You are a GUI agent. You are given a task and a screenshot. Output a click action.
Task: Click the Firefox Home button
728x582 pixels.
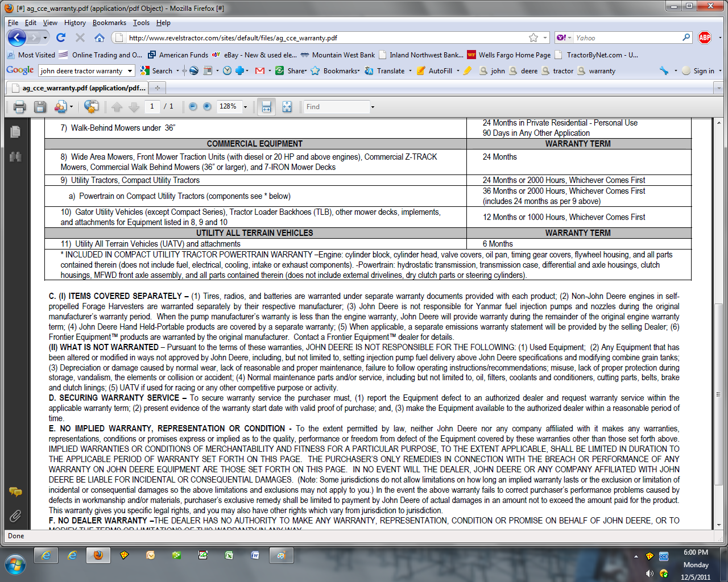pyautogui.click(x=100, y=38)
